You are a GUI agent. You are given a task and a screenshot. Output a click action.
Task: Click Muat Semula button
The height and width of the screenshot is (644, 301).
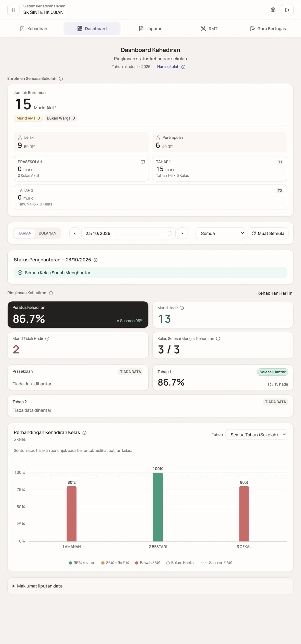pyautogui.click(x=268, y=233)
